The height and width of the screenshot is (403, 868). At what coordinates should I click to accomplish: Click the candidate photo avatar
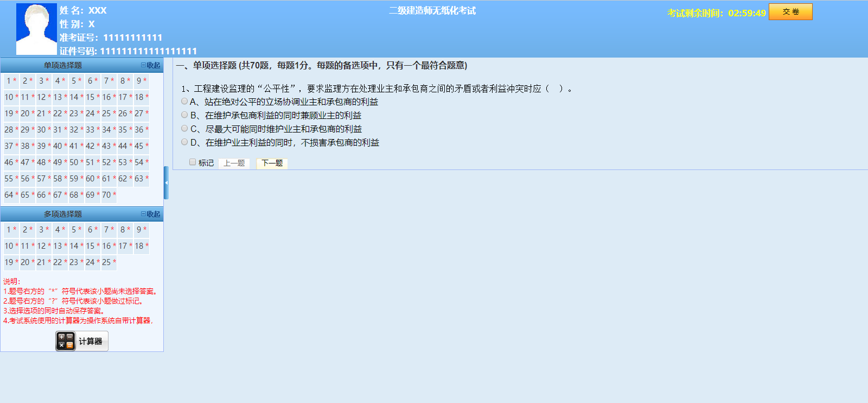point(36,29)
